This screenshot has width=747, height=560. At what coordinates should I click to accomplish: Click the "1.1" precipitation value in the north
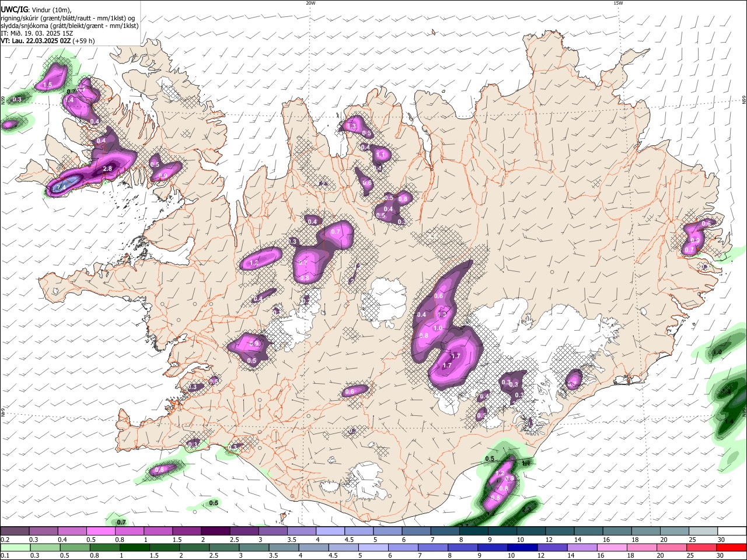(381, 155)
